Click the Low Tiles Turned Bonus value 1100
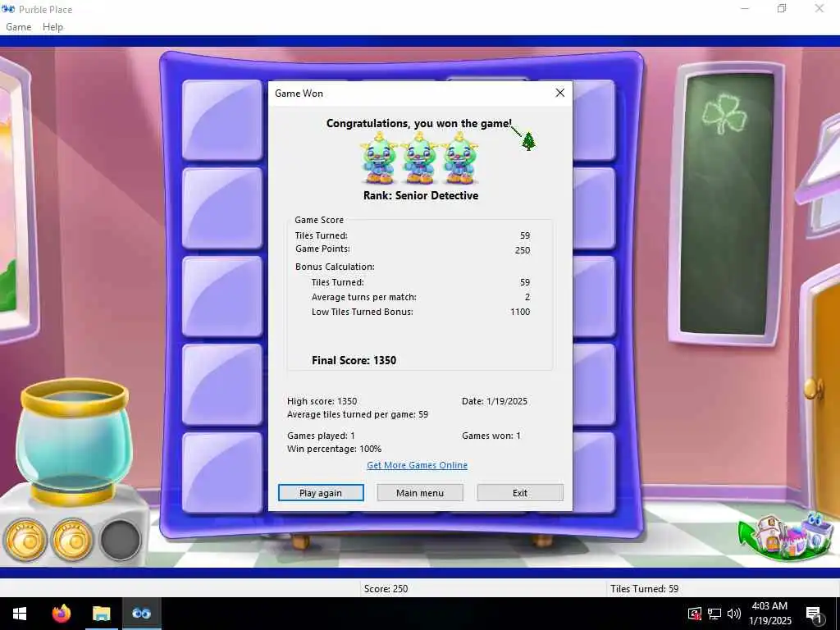The image size is (840, 630). point(520,312)
